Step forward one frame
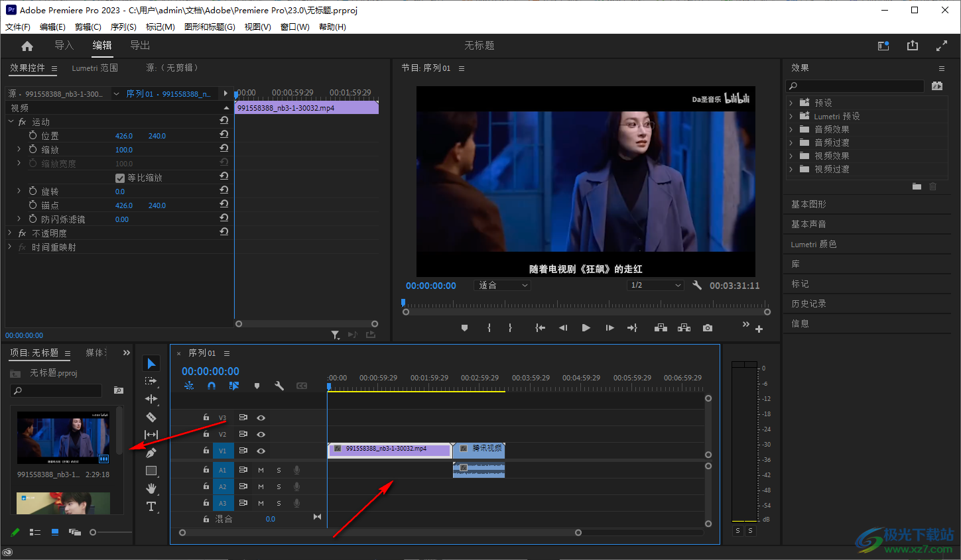 [609, 328]
